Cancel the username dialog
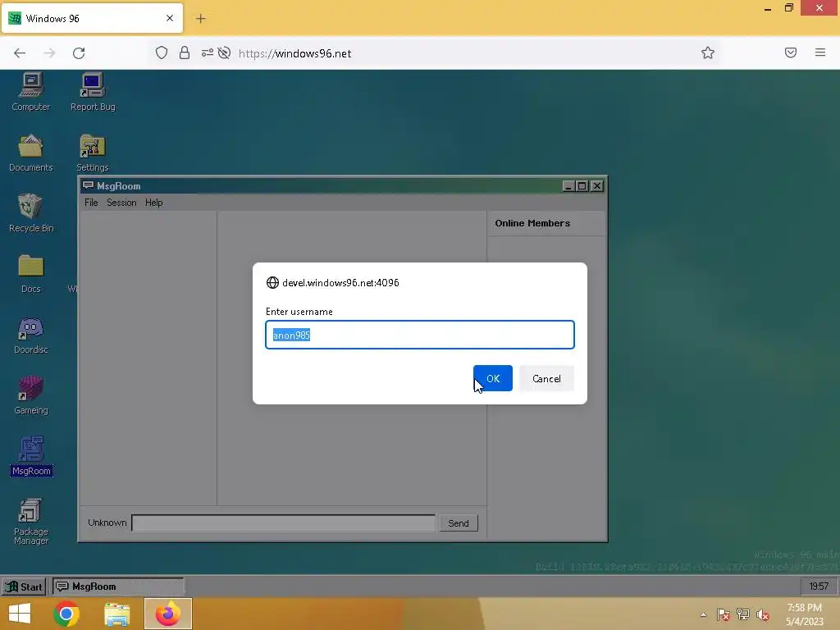The width and height of the screenshot is (840, 630). (x=546, y=379)
